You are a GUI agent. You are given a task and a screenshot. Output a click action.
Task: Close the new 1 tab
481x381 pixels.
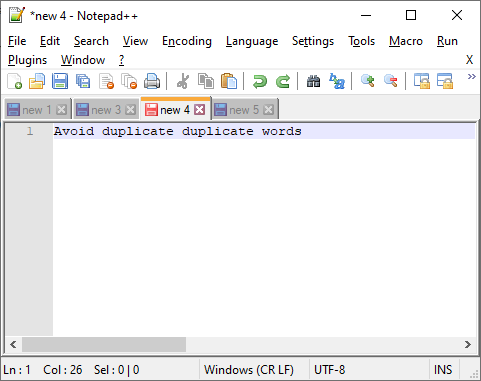61,110
